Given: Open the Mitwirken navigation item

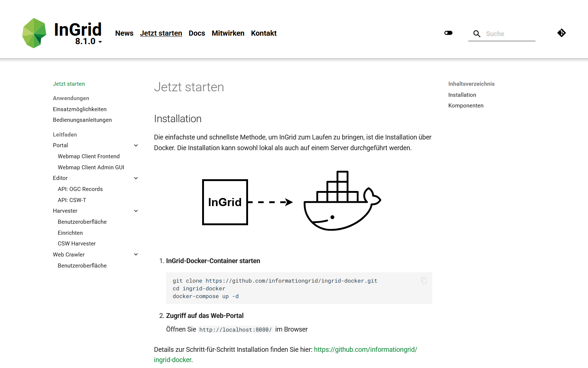Looking at the screenshot, I should coord(228,33).
